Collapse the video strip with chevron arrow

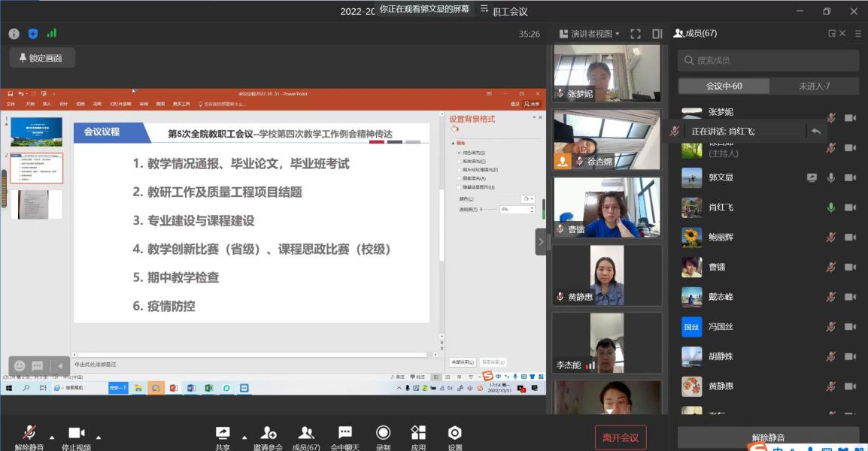(541, 242)
